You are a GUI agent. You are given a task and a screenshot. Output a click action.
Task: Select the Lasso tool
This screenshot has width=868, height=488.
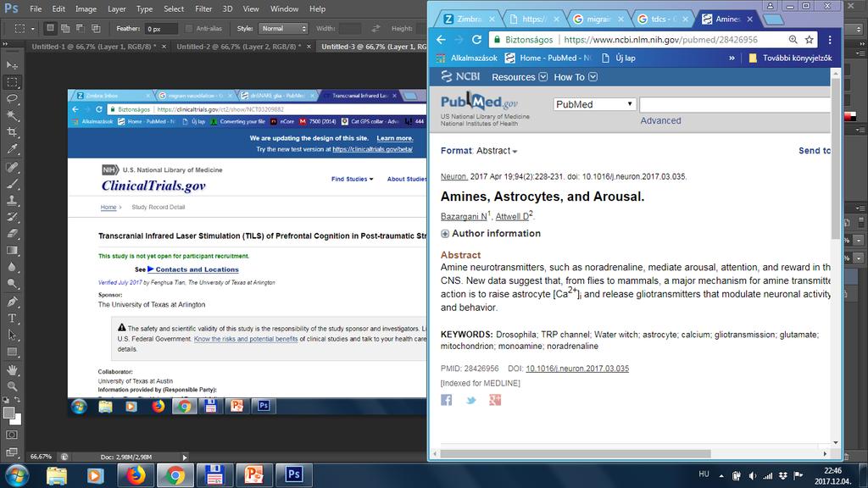(x=12, y=99)
